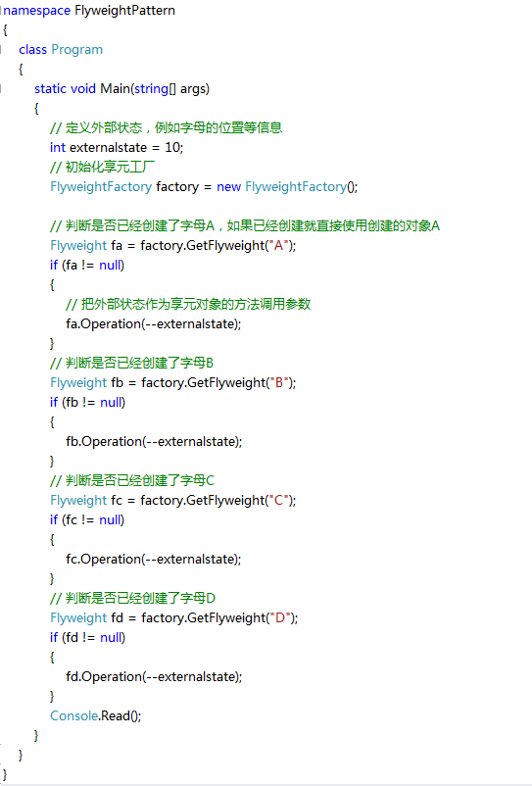Click the 'static void' keywords of Main
Image resolution: width=532 pixels, height=786 pixels.
tap(65, 89)
